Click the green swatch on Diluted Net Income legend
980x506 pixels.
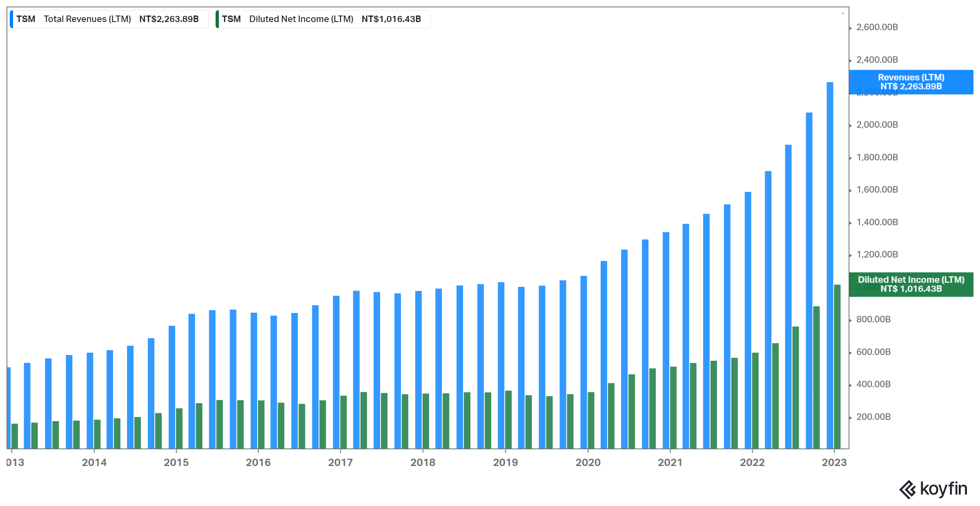[x=217, y=19]
